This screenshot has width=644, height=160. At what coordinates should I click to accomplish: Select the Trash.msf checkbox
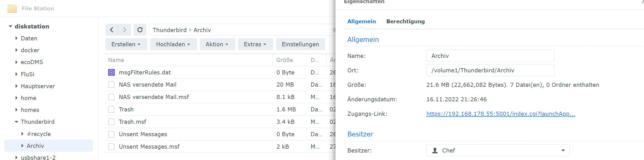pyautogui.click(x=111, y=122)
